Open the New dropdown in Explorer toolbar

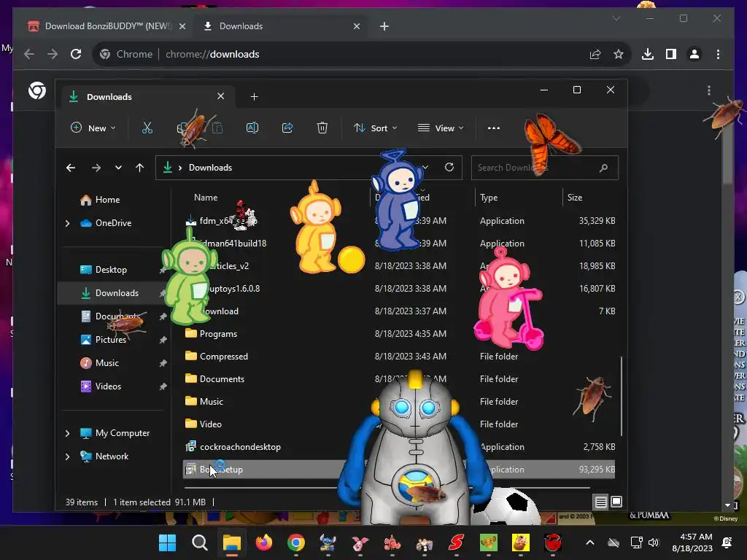click(x=93, y=128)
